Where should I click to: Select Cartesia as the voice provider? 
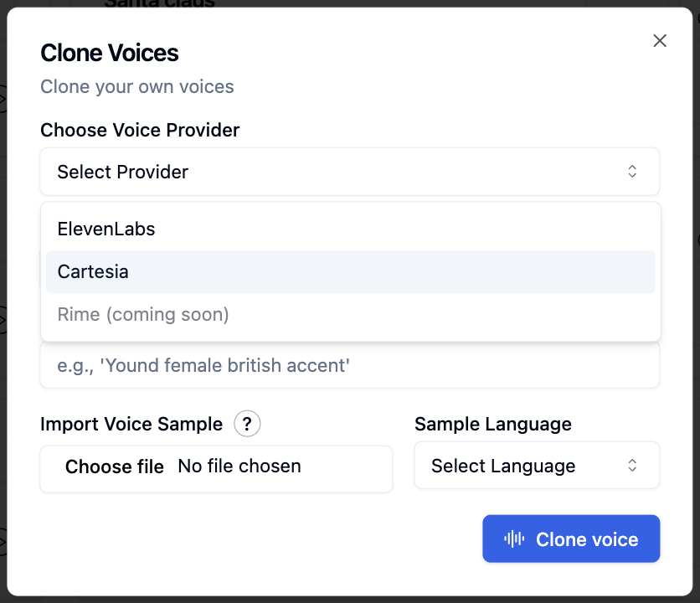point(93,271)
